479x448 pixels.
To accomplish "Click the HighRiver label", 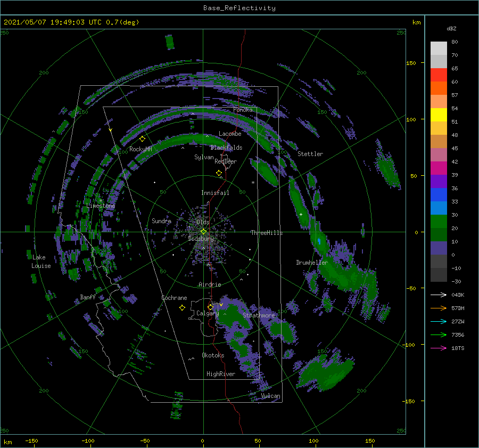I will [221, 374].
